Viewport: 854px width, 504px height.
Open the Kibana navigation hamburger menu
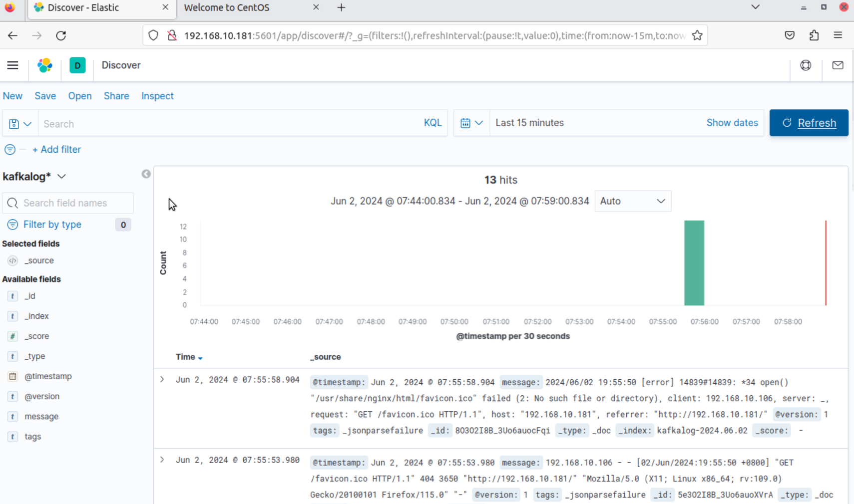pyautogui.click(x=12, y=65)
